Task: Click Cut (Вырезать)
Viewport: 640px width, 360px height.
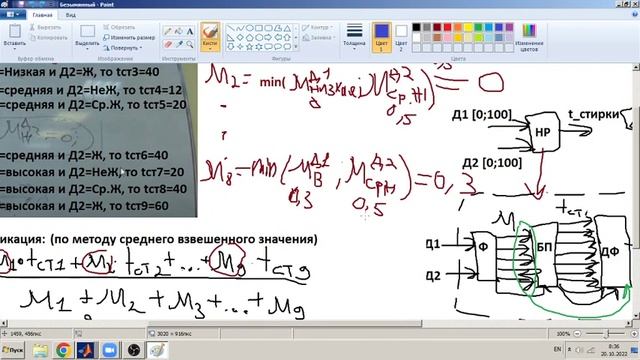Action: (46, 27)
